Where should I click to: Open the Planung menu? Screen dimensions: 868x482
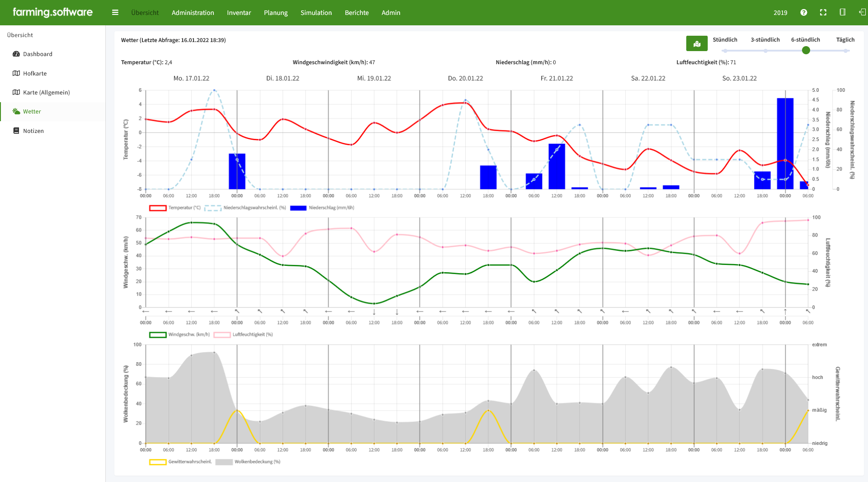click(x=276, y=13)
